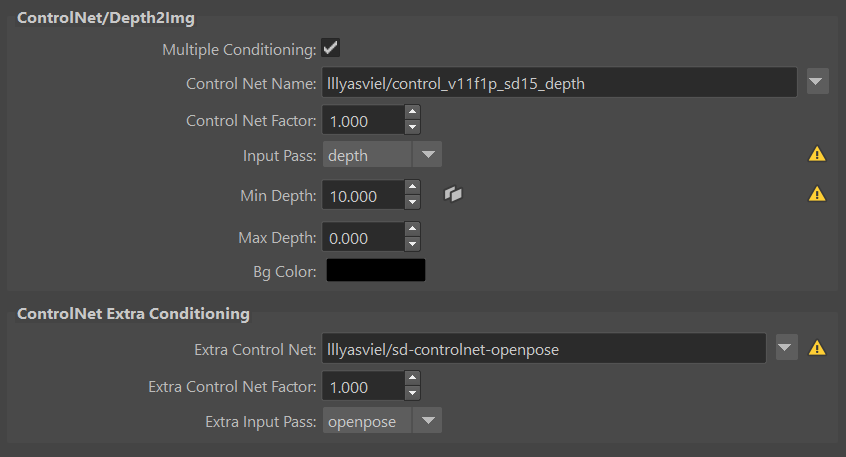Viewport: 846px width, 457px height.
Task: Decrease Max Depth using down arrow
Action: tap(412, 244)
